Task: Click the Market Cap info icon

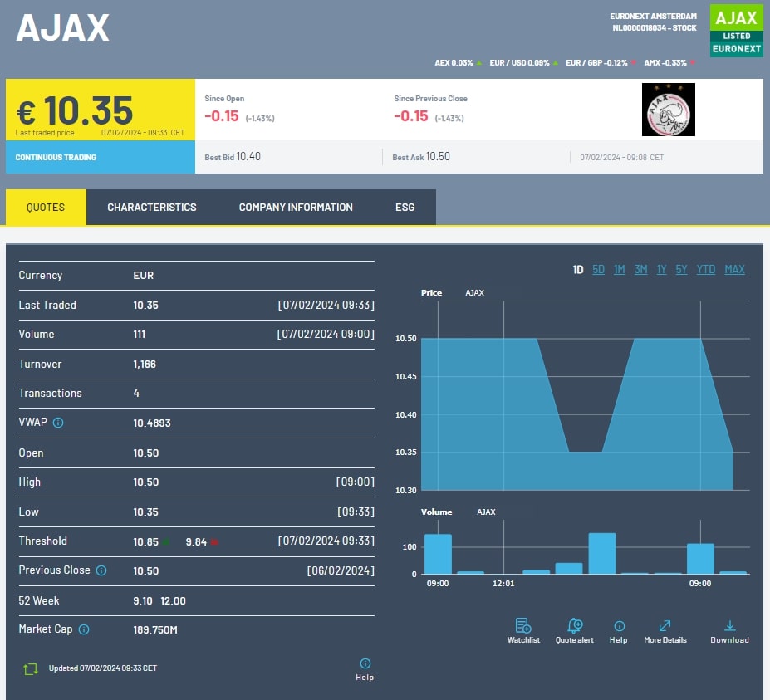Action: click(x=84, y=629)
